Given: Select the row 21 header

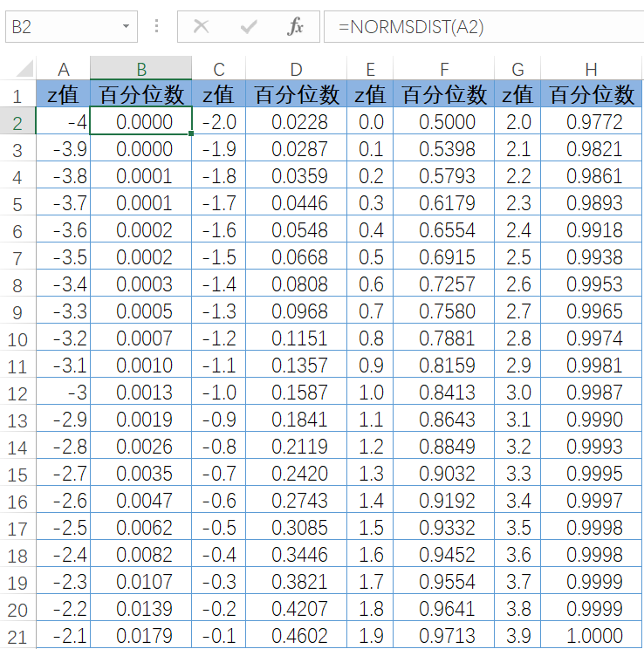Looking at the screenshot, I should 17,636.
